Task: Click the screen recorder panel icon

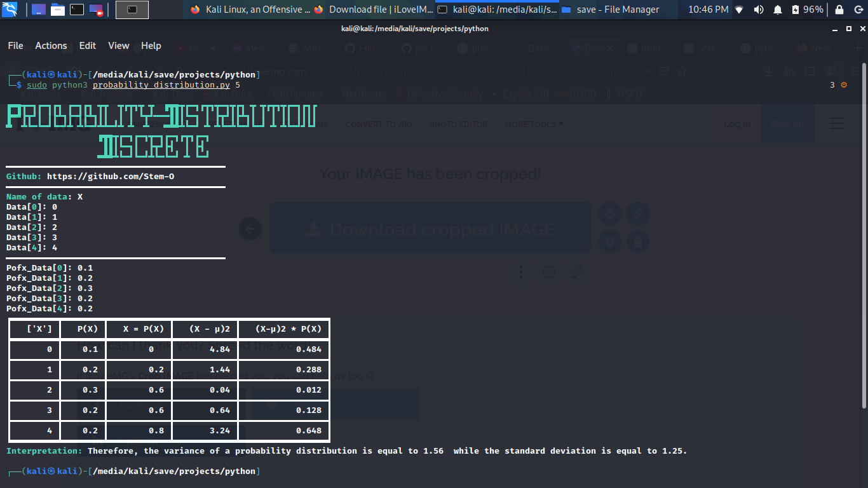Action: (x=97, y=10)
